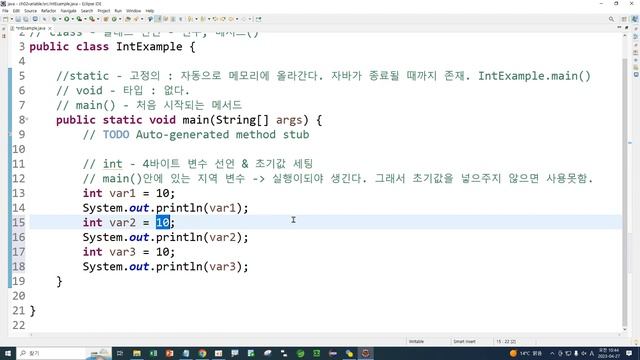Viewport: 640px width, 360px height.
Task: Open the Navigate menu
Action: coord(69,11)
